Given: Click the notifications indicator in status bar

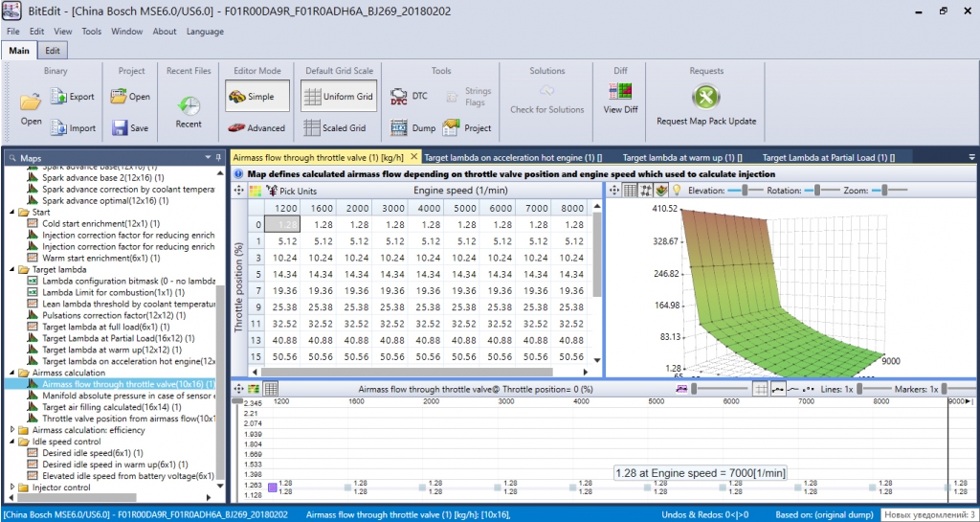Looking at the screenshot, I should pyautogui.click(x=929, y=514).
